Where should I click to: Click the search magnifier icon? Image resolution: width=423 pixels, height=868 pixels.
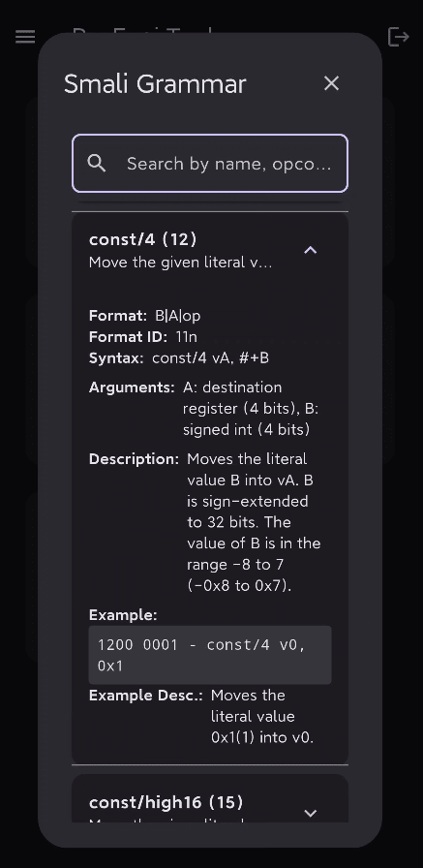point(97,164)
